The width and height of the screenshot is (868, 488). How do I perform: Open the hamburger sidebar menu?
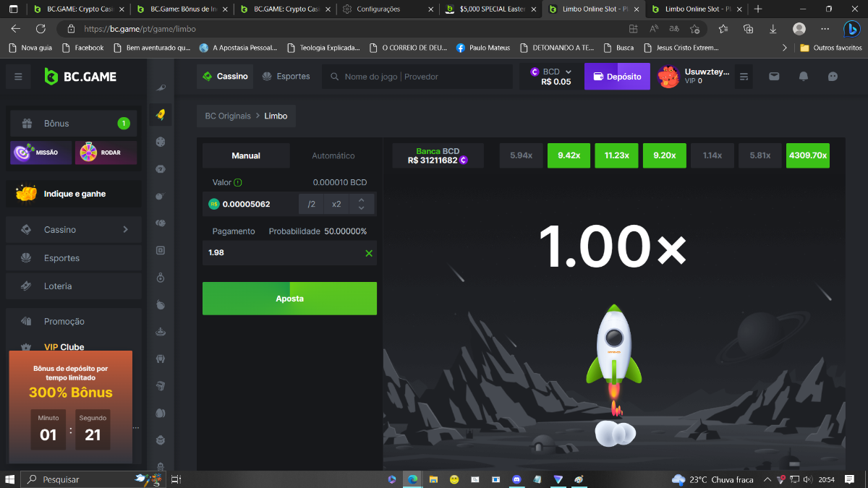click(18, 77)
